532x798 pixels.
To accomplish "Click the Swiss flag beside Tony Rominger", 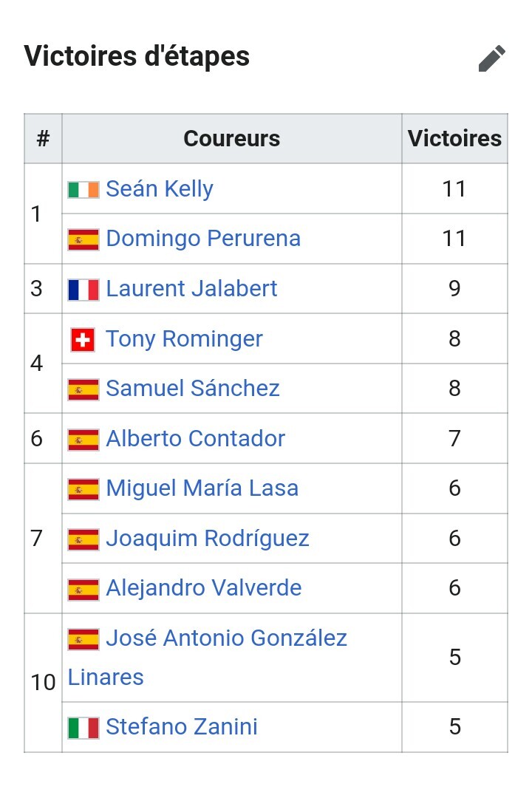I will pos(83,339).
